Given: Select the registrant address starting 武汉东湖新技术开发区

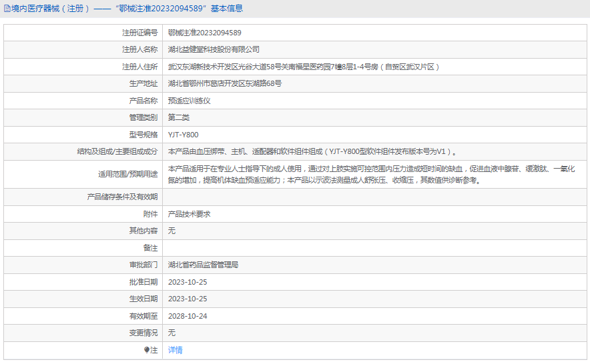Looking at the screenshot, I should click(x=303, y=67).
